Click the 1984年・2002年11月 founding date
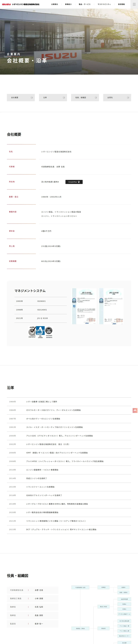 tap(51, 197)
